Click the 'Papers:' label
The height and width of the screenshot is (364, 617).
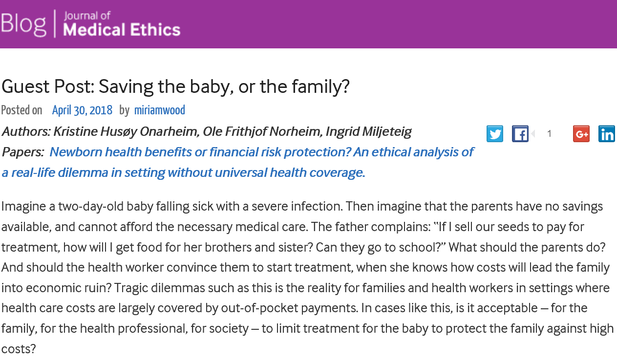pos(23,152)
